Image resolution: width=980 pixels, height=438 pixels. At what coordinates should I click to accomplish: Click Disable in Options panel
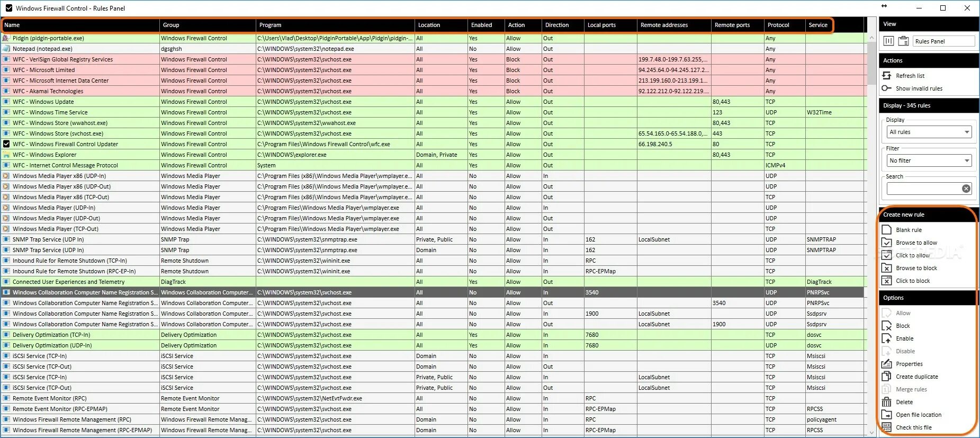tap(905, 351)
